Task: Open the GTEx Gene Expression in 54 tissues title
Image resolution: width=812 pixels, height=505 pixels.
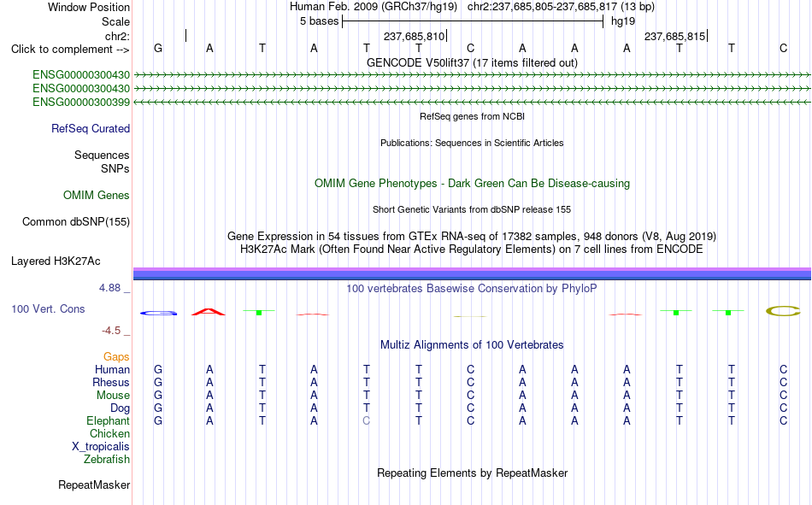Action: [472, 236]
